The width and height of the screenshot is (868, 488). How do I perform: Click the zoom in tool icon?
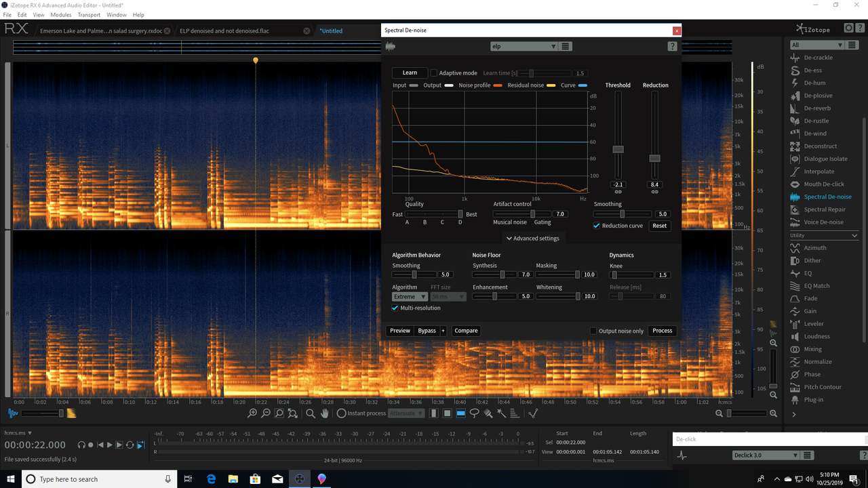[252, 413]
